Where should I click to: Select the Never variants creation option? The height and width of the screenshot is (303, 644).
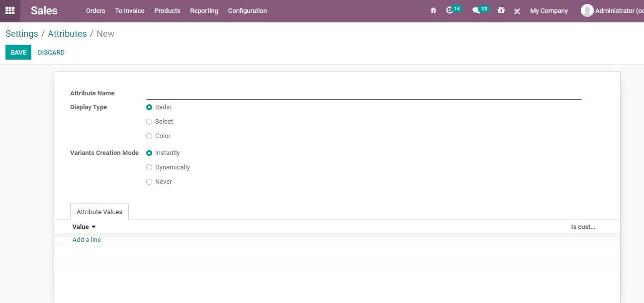coord(149,181)
